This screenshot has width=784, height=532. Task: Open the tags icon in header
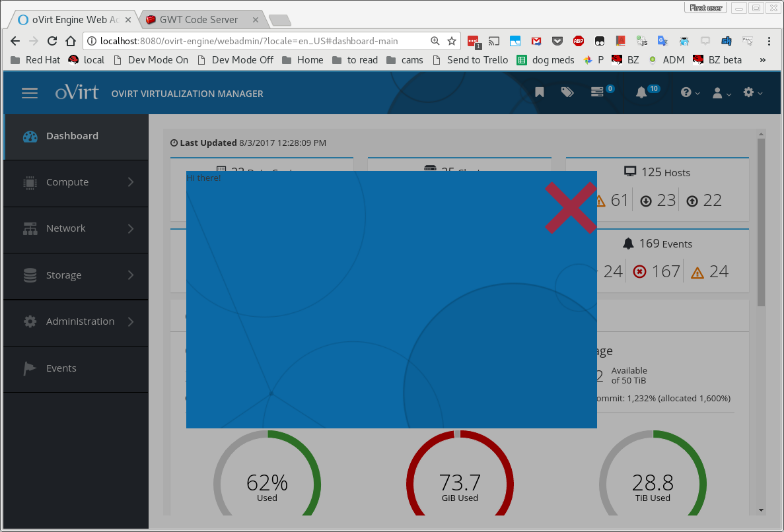point(567,93)
